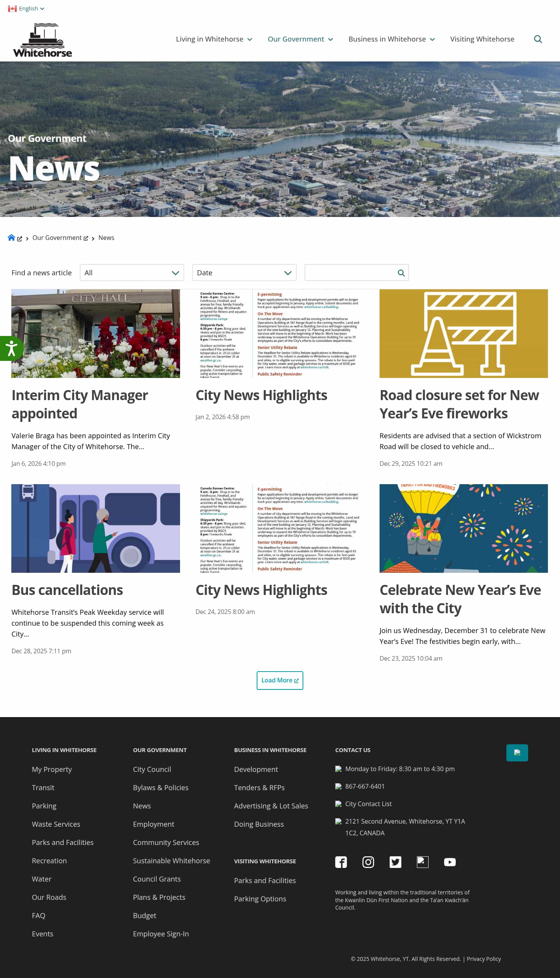The image size is (560, 978).
Task: Open City News Highlights Jan 2 article
Action: tap(261, 395)
